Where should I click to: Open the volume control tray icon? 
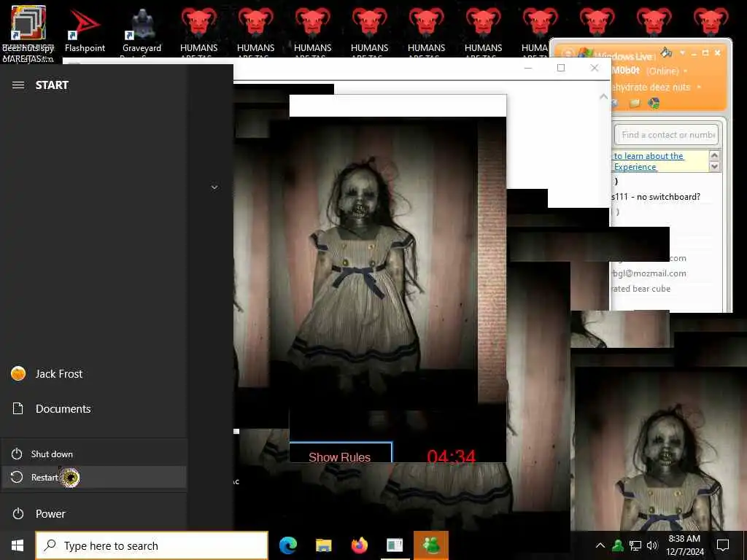(652, 545)
